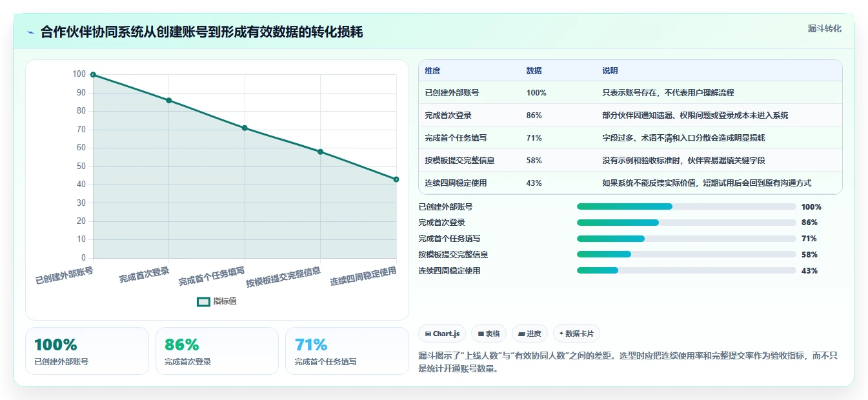Click the 43% value in table
The image size is (868, 400).
coord(534,183)
